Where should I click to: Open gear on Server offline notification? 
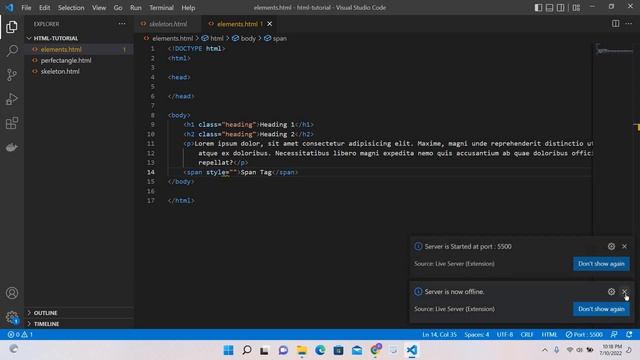point(611,291)
